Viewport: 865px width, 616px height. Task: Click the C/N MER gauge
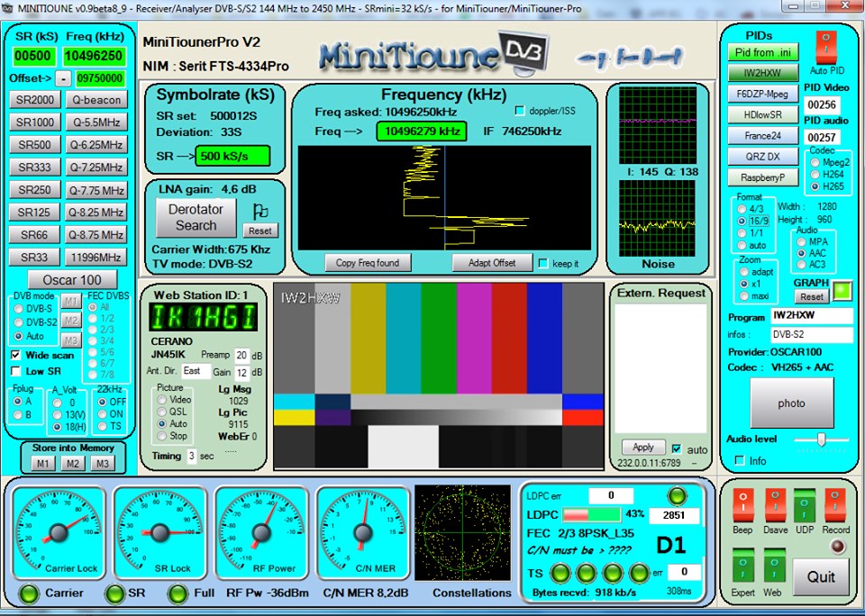click(362, 532)
